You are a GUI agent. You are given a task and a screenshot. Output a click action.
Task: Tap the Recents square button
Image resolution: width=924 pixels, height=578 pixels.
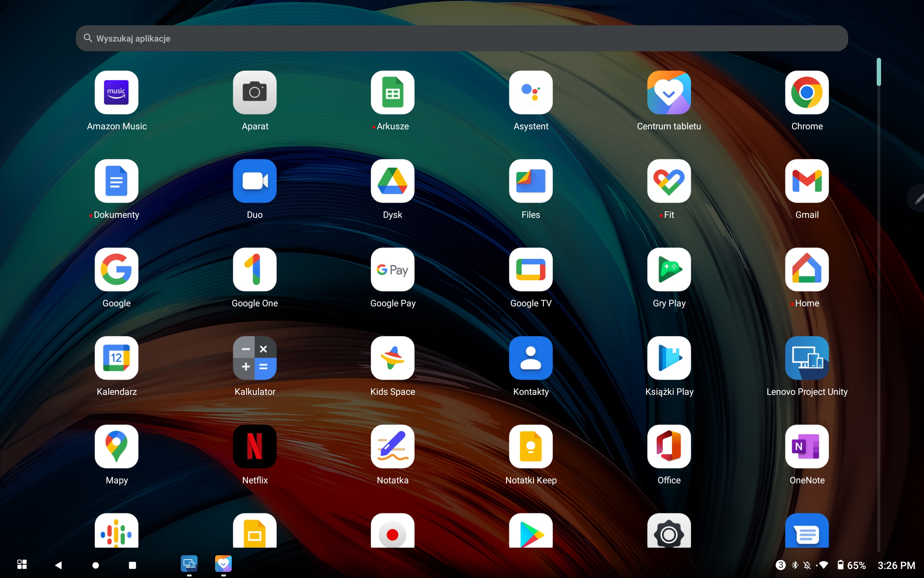click(x=132, y=565)
